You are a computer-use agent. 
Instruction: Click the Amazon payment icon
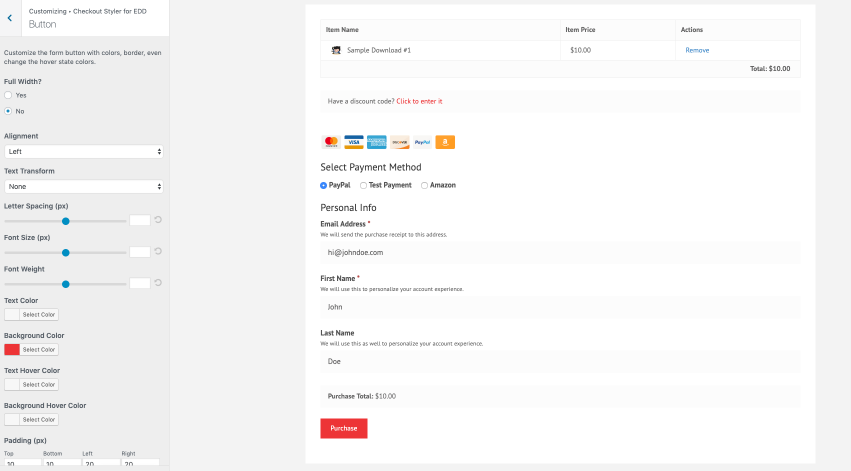[x=445, y=142]
